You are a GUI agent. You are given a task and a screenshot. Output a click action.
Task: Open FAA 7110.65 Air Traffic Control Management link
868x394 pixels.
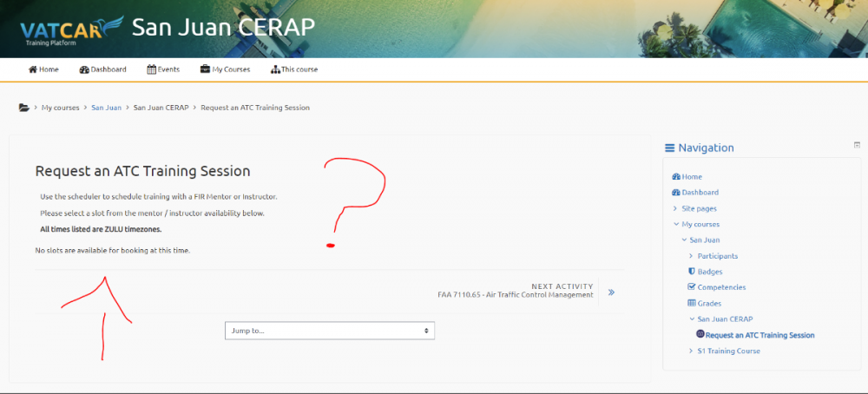[x=516, y=295]
